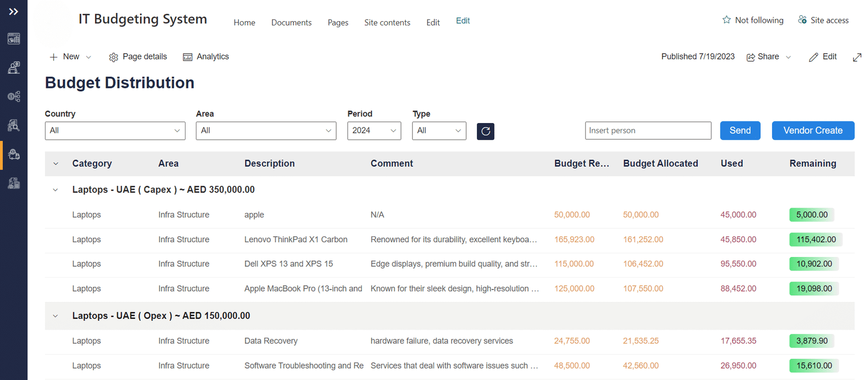Viewport: 868px width, 380px height.
Task: Click the Share arrow icon
Action: (x=751, y=57)
